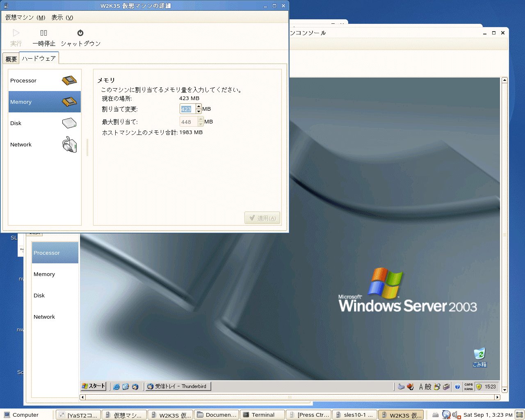The width and height of the screenshot is (525, 420).
Task: Switch to the 仮想マシ... taskbar window
Action: click(124, 415)
